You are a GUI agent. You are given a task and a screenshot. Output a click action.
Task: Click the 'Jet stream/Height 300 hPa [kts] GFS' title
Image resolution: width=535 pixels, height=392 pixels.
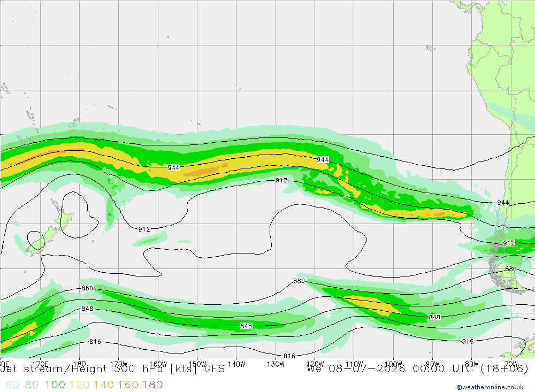pos(112,369)
